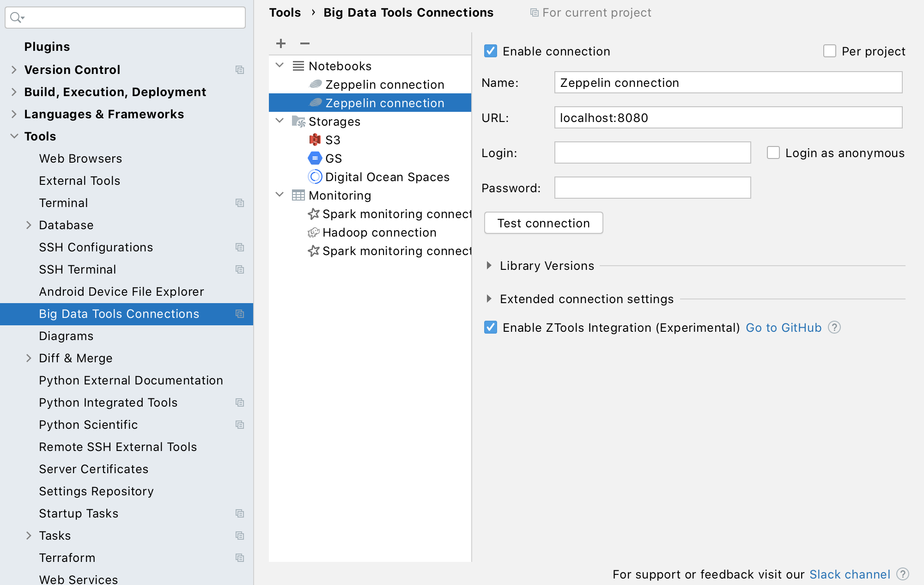Screen dimensions: 924x585
Task: Open Web Browsers settings
Action: pos(80,158)
